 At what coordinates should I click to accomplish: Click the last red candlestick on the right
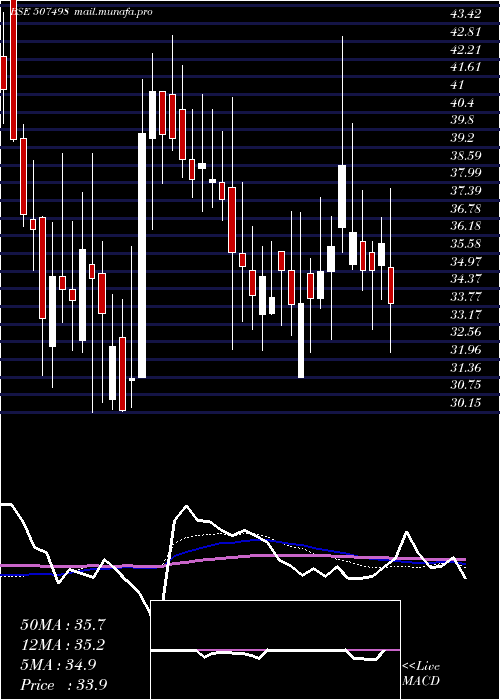click(391, 286)
